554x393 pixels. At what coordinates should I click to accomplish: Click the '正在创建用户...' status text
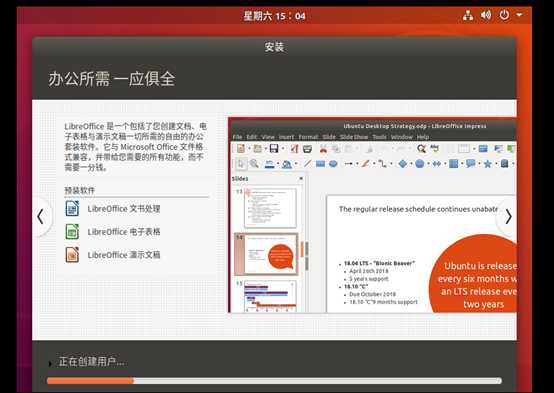click(x=92, y=362)
